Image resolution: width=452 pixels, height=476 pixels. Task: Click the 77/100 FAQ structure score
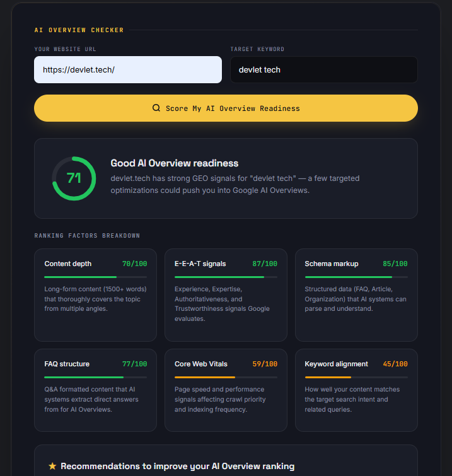(134, 364)
